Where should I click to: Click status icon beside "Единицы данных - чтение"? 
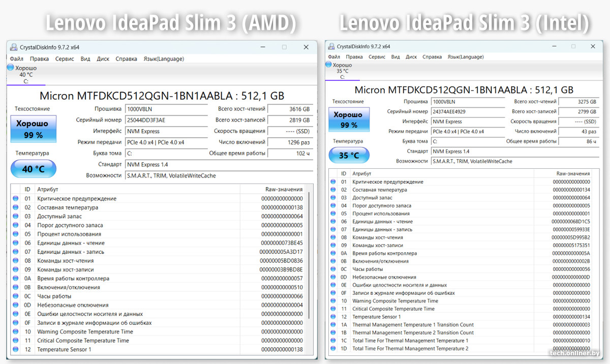pyautogui.click(x=16, y=243)
